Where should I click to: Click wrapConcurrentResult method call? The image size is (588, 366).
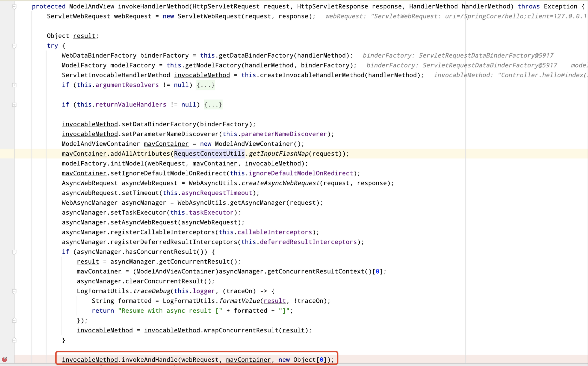point(241,330)
